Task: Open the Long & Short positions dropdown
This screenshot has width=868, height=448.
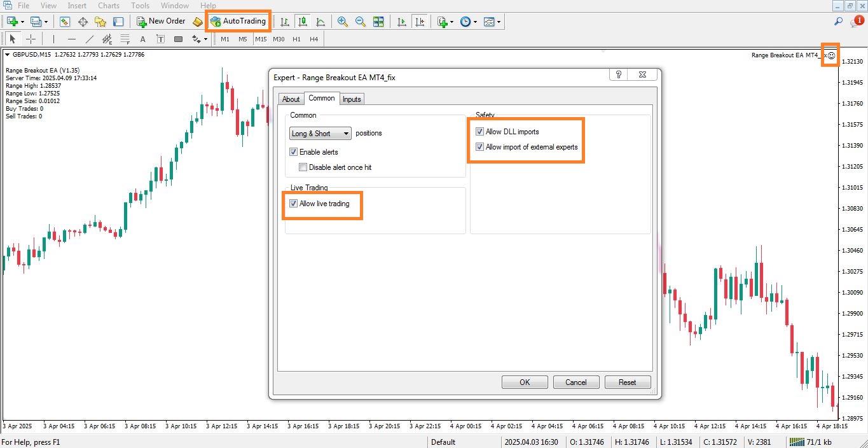Action: click(346, 133)
